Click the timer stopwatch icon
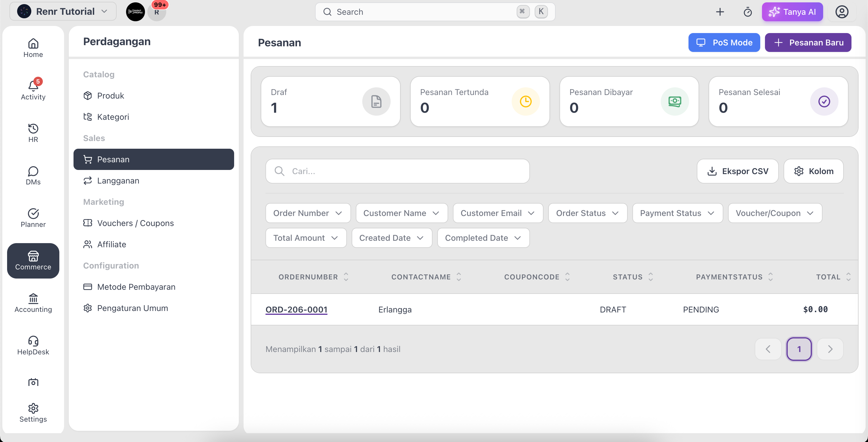Image resolution: width=868 pixels, height=442 pixels. pyautogui.click(x=747, y=12)
